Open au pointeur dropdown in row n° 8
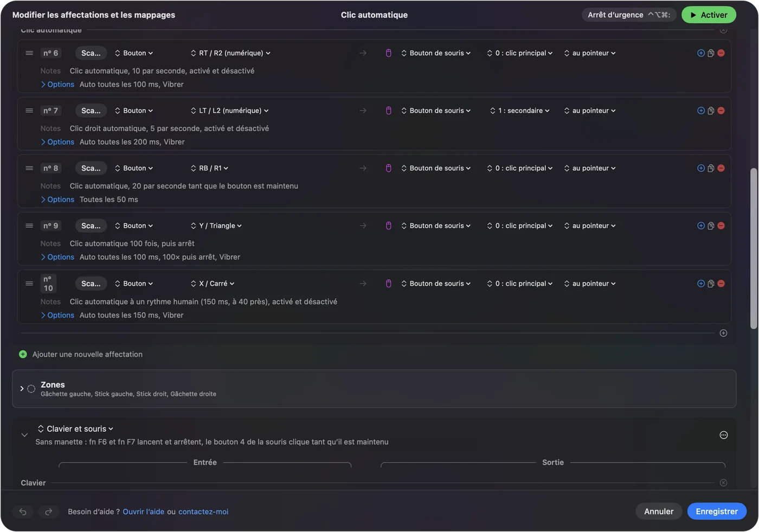The image size is (759, 532). (590, 168)
